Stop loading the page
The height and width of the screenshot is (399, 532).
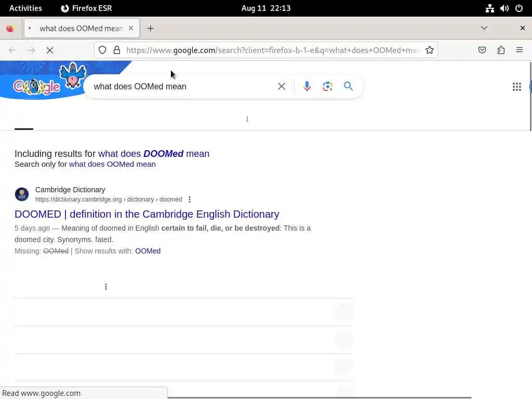pyautogui.click(x=49, y=50)
